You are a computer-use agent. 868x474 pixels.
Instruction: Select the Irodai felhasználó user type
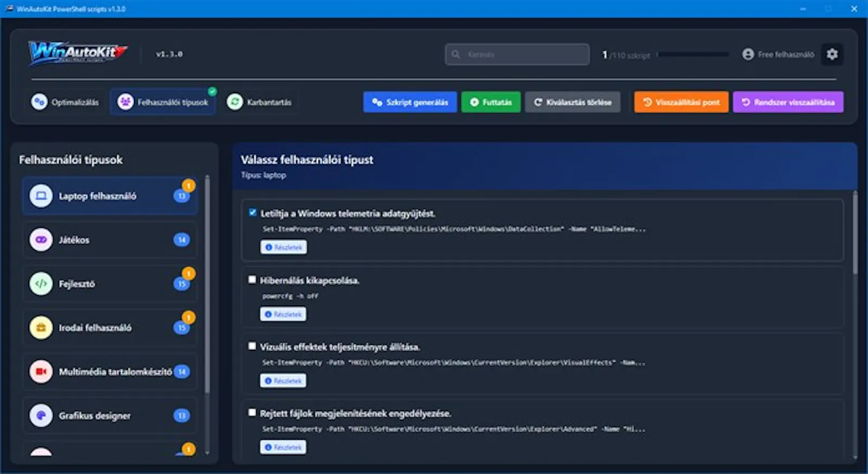110,328
